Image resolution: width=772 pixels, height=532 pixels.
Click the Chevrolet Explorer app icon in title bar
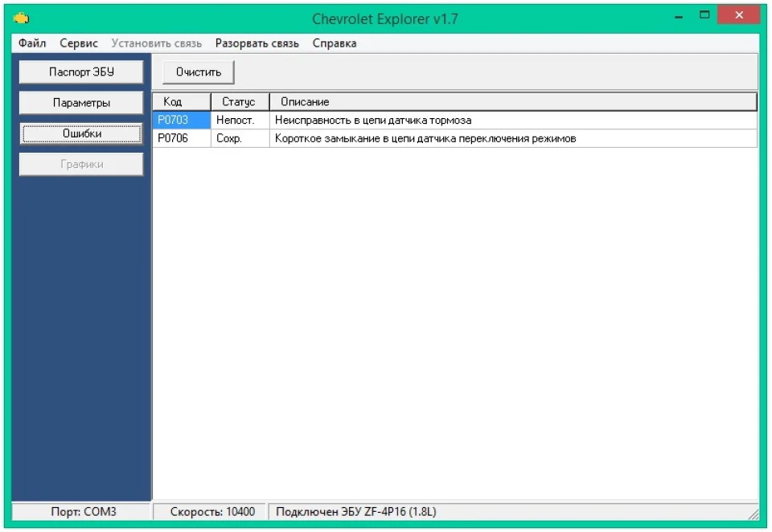(21, 18)
